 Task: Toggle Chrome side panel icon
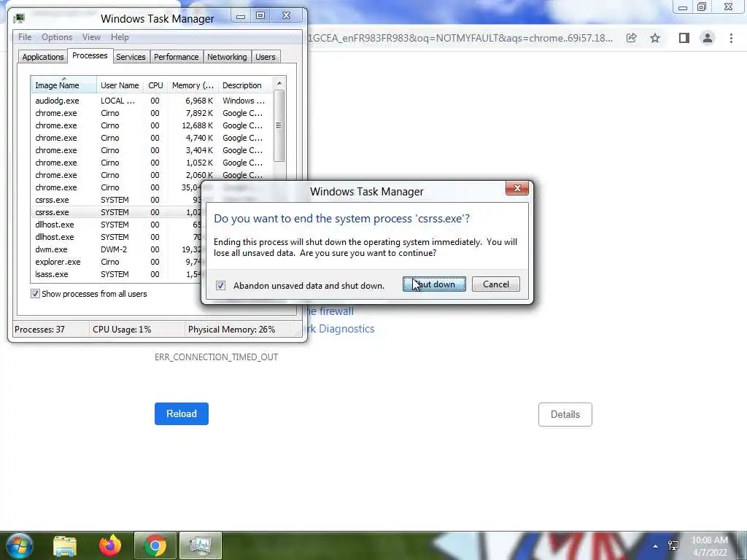pos(684,38)
